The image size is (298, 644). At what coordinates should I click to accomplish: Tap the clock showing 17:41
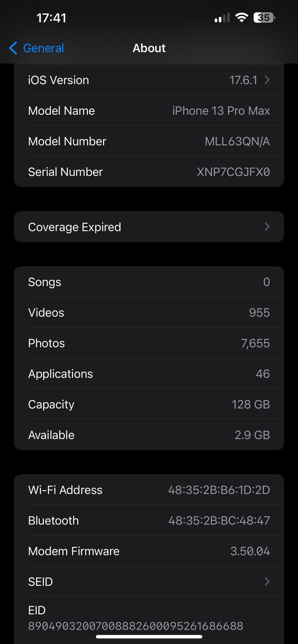[51, 18]
